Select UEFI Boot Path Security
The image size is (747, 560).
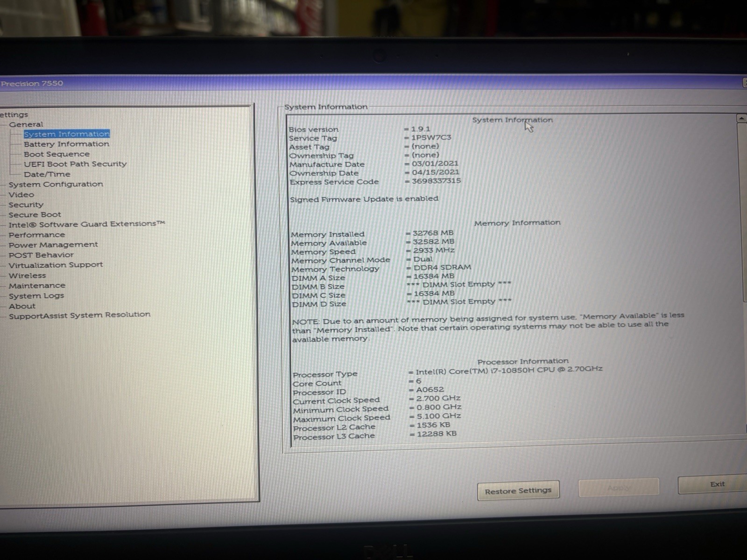coord(75,164)
